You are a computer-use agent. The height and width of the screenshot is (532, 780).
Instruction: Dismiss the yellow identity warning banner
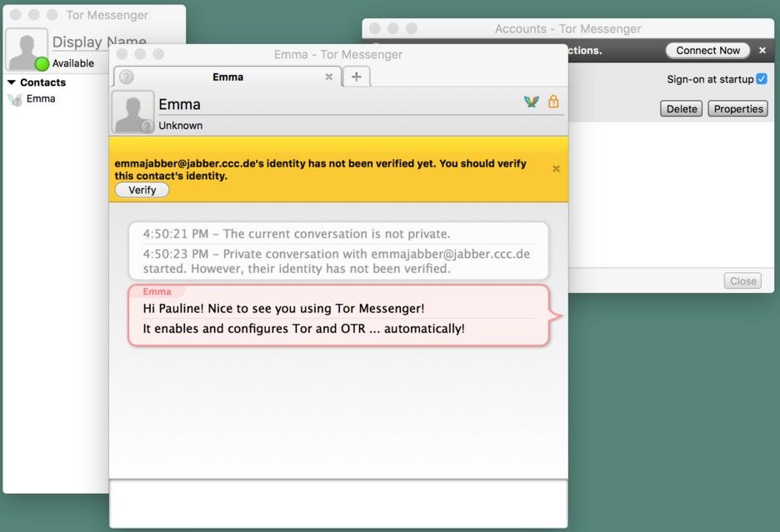(556, 168)
